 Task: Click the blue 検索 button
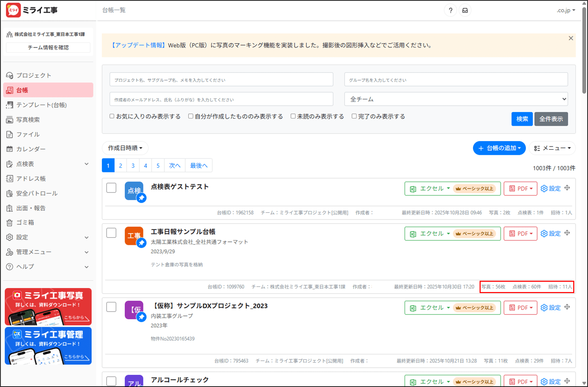522,119
